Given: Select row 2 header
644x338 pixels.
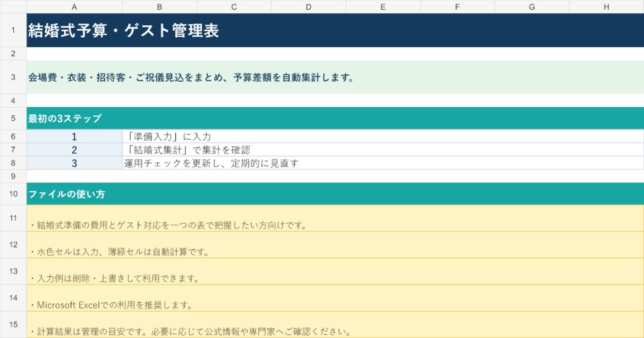Looking at the screenshot, I should point(13,54).
